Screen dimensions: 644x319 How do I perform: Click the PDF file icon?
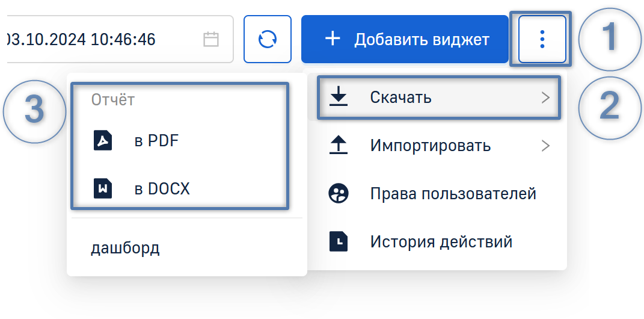103,141
